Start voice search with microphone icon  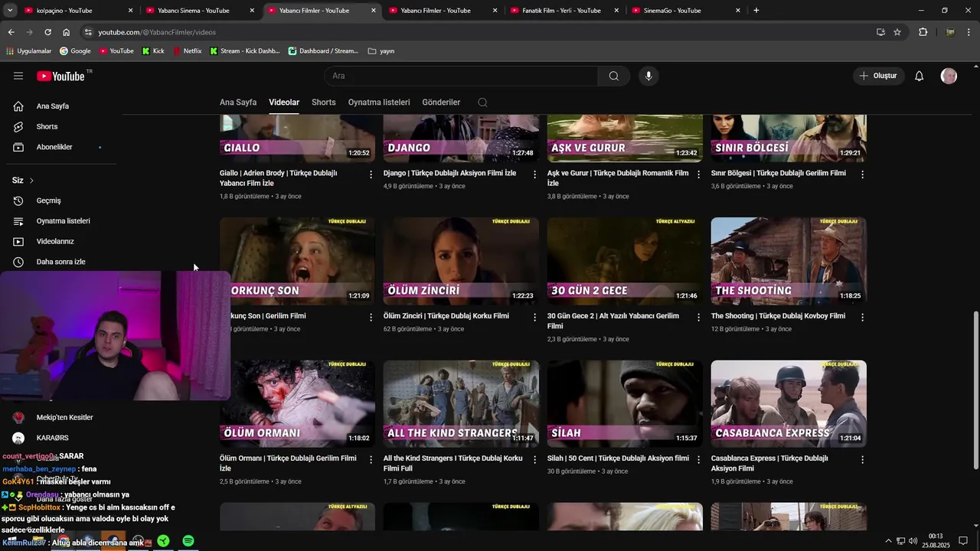coord(648,76)
